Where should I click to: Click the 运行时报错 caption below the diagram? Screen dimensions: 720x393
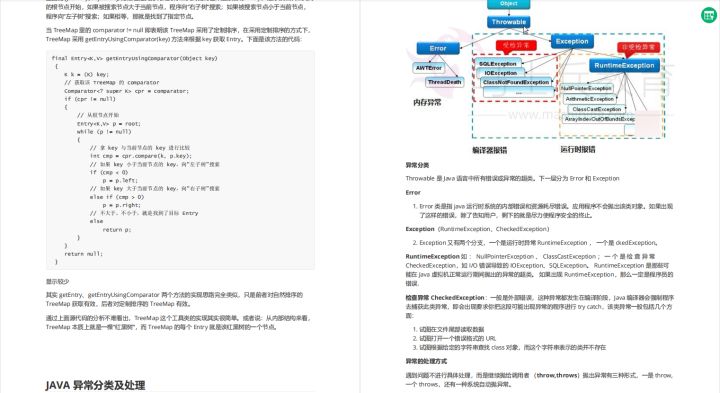pyautogui.click(x=578, y=149)
